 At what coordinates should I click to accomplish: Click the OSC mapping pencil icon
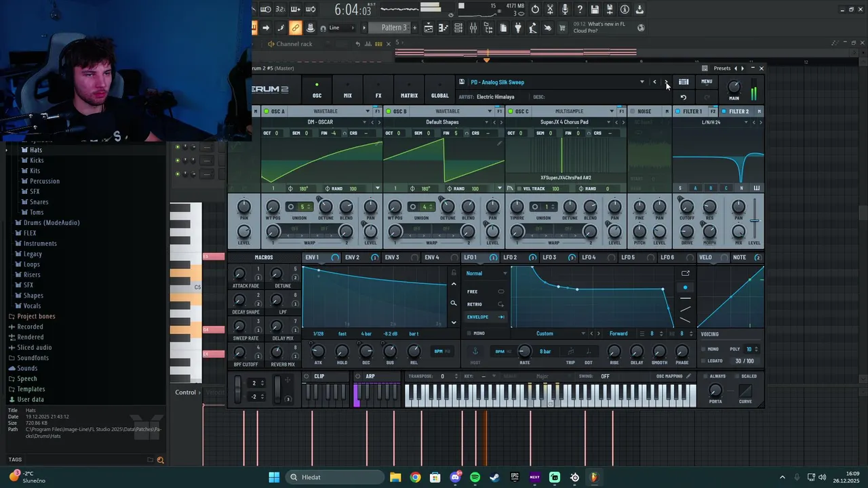(689, 376)
